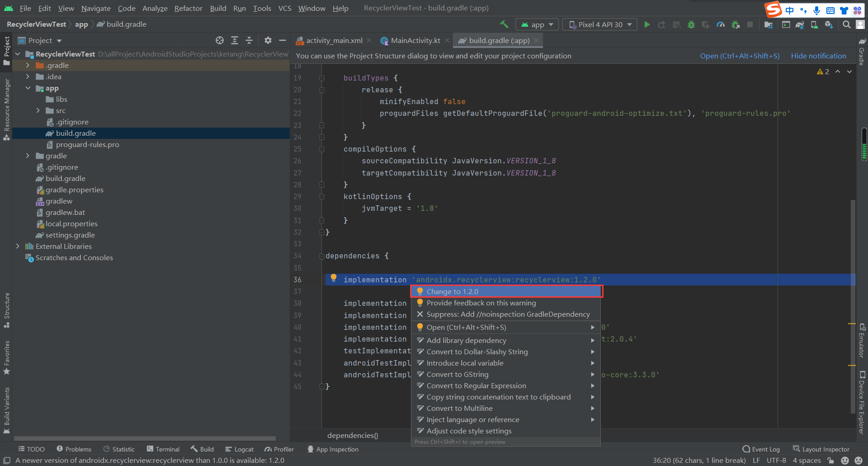Click the yellow lightbulb on line 36

[x=334, y=278]
